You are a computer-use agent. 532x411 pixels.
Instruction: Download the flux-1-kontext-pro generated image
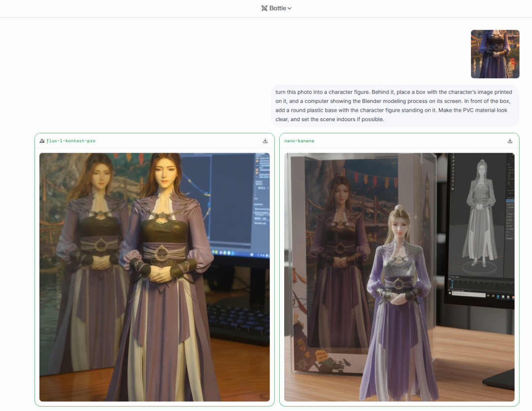coord(265,141)
